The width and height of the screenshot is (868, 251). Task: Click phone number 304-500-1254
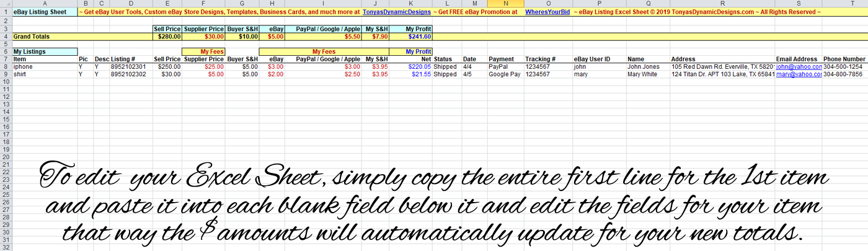point(844,66)
